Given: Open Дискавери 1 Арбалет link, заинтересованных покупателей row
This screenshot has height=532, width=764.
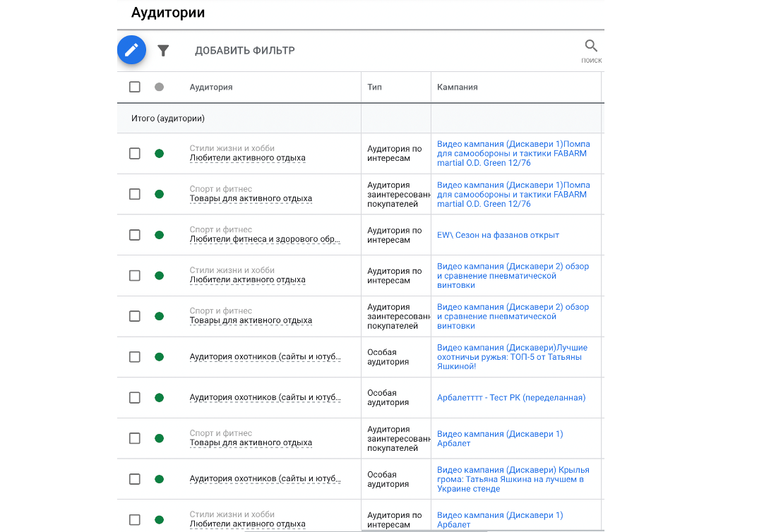Looking at the screenshot, I should click(500, 438).
